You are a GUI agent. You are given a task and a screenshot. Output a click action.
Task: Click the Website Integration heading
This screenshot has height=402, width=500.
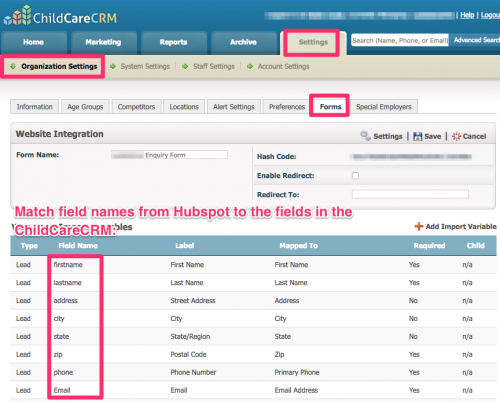coord(60,134)
